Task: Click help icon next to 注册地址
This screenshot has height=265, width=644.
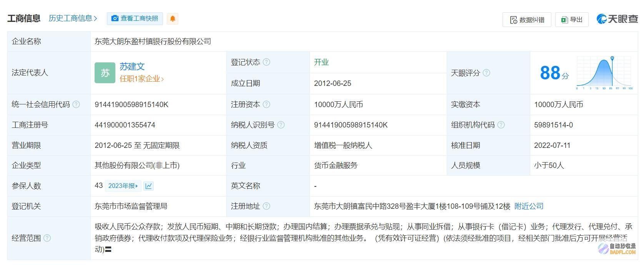Action: point(266,206)
